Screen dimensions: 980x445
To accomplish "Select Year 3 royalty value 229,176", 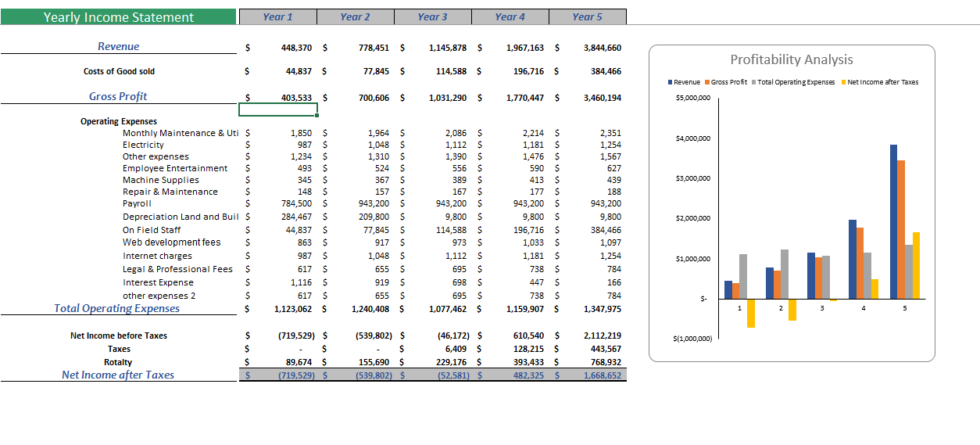I will 451,362.
